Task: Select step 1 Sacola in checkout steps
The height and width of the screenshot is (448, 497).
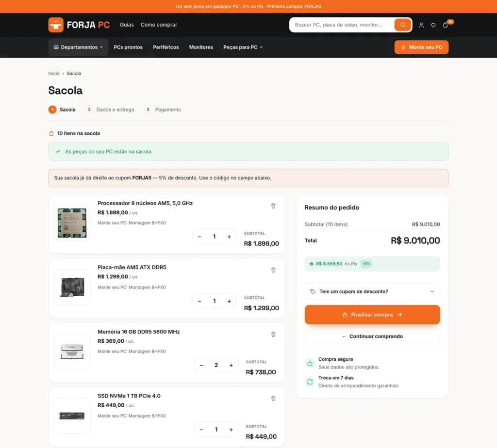Action: pyautogui.click(x=62, y=110)
